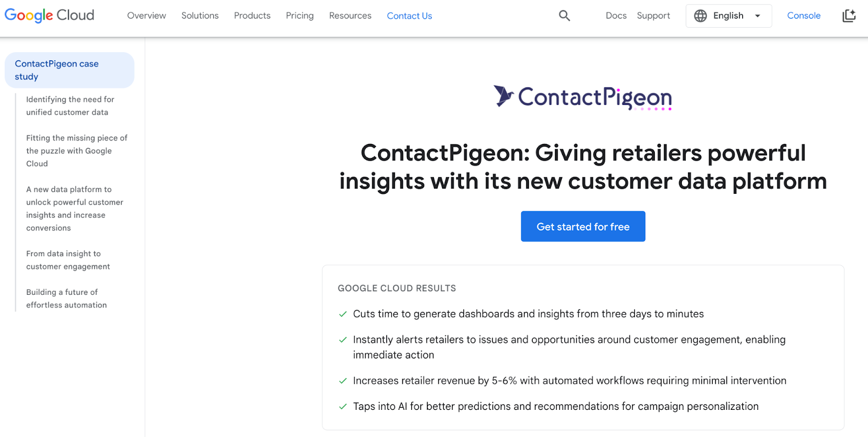Open the Pricing page
868x437 pixels.
[x=299, y=16]
